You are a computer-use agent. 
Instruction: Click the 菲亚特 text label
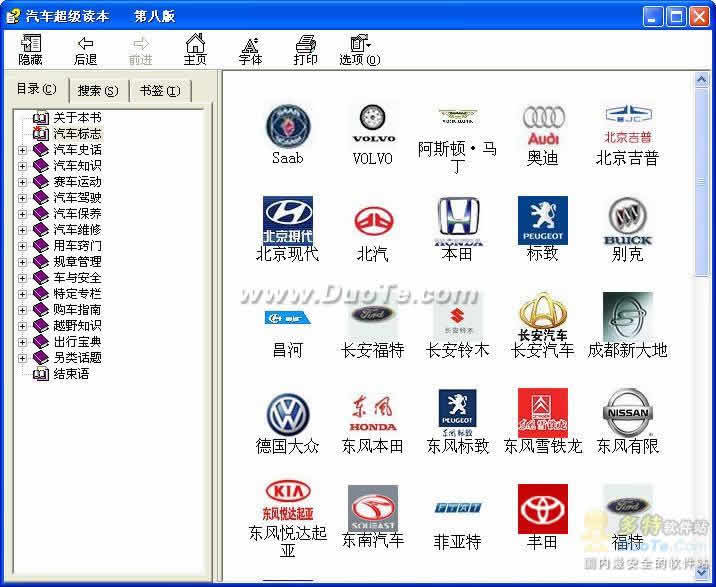coord(458,542)
